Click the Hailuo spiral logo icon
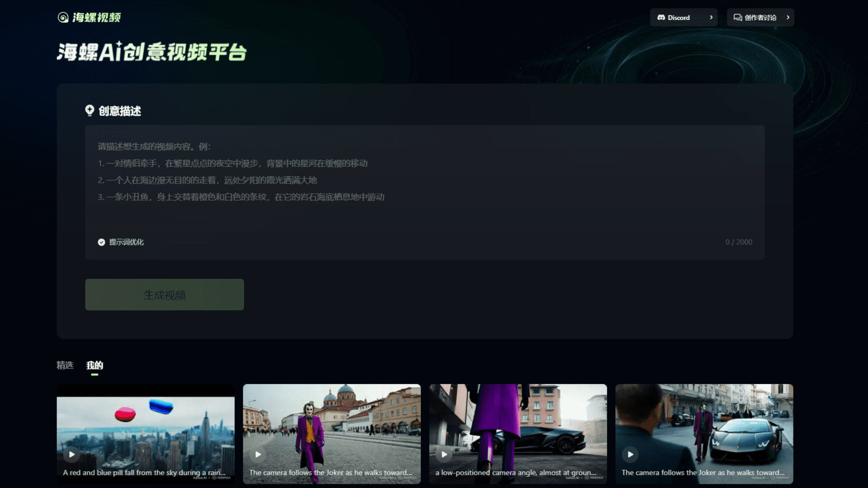Image resolution: width=868 pixels, height=488 pixels. [63, 18]
